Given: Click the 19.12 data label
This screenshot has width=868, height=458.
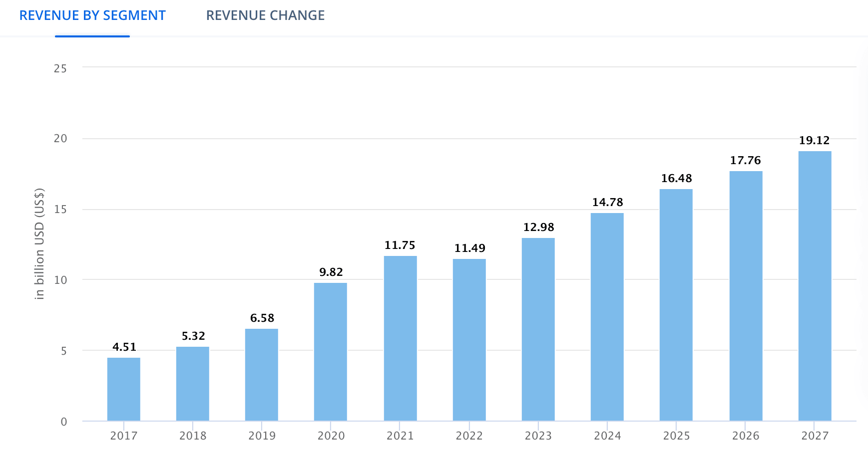Looking at the screenshot, I should [x=814, y=141].
